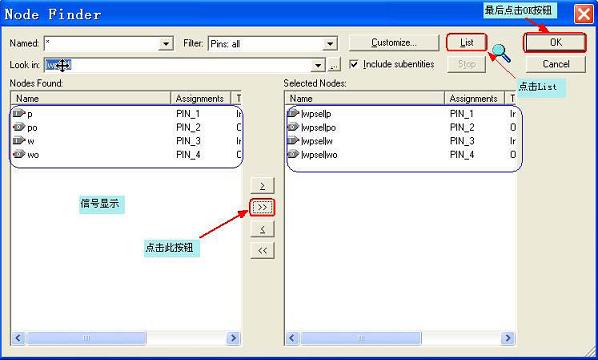Sort Selected Nodes by Assignments column header

click(474, 98)
